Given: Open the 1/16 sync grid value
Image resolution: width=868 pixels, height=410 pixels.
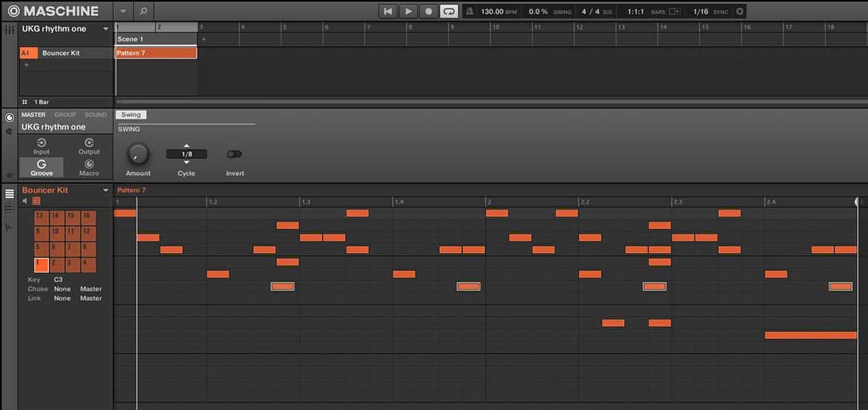Looking at the screenshot, I should [700, 11].
